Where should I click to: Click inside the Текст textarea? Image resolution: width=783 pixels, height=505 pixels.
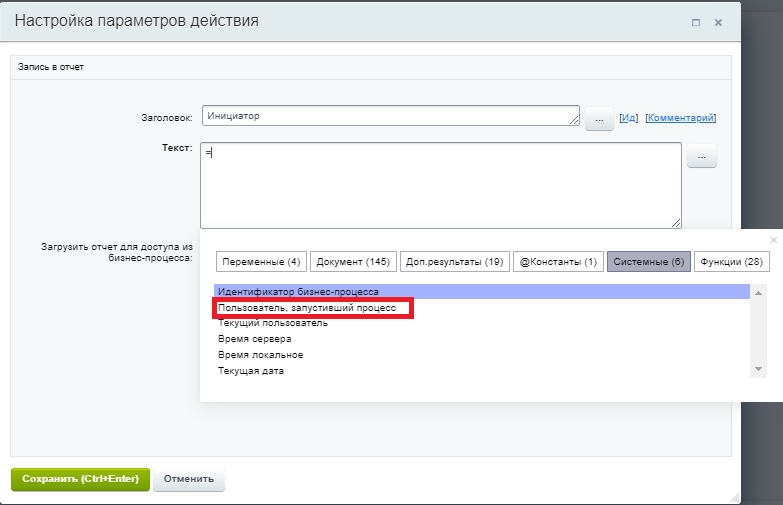pos(440,185)
